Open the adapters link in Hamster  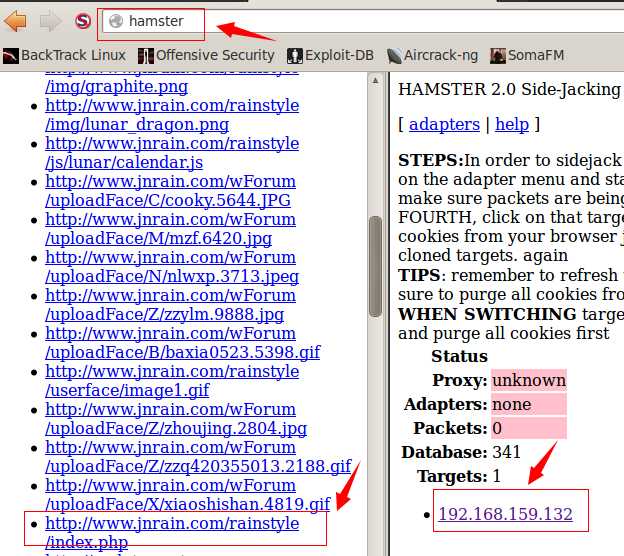pos(444,125)
